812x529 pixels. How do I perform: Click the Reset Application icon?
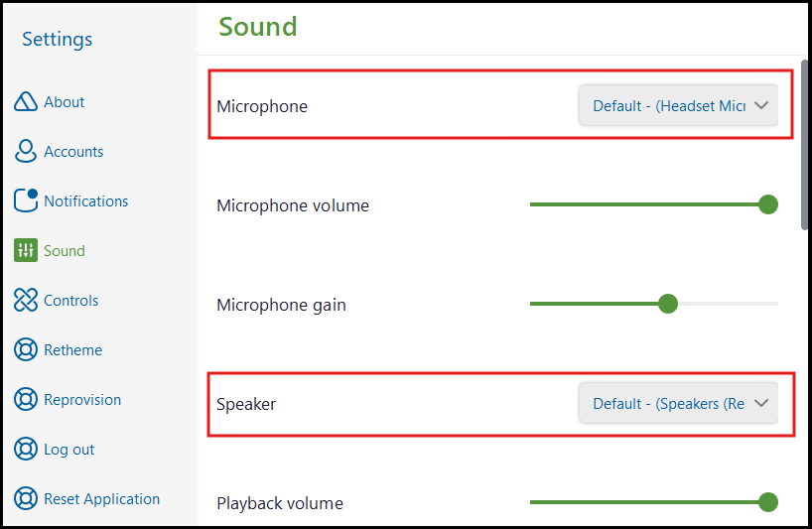[x=26, y=499]
